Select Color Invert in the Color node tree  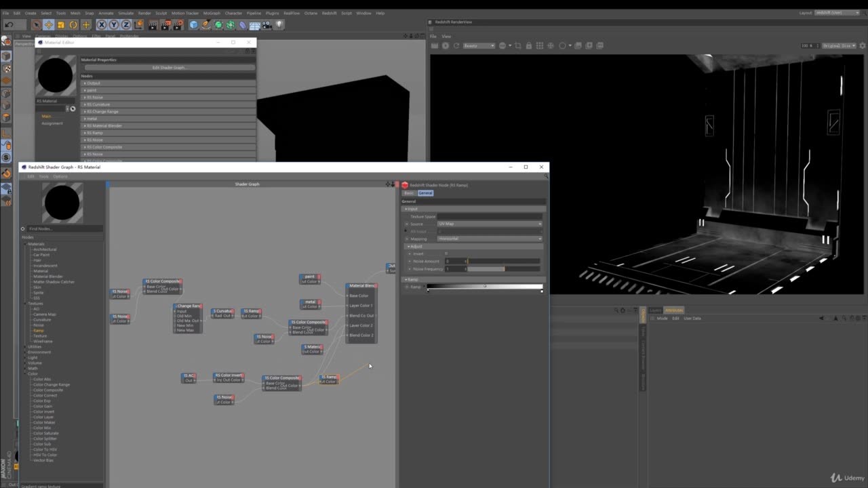(x=44, y=411)
